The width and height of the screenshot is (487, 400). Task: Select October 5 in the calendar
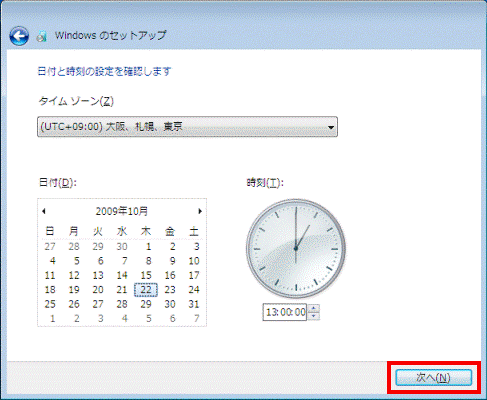(x=76, y=261)
